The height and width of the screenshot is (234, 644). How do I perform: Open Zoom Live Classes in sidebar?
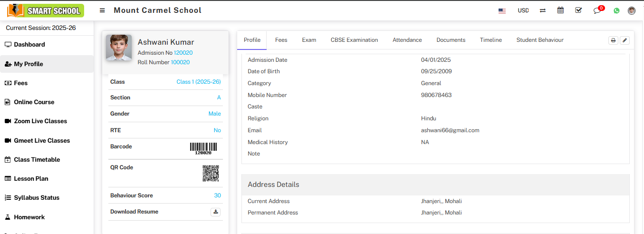pyautogui.click(x=40, y=121)
